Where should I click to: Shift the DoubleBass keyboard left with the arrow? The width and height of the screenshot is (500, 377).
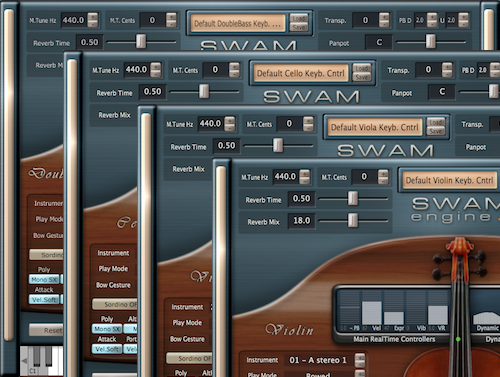(x=24, y=361)
